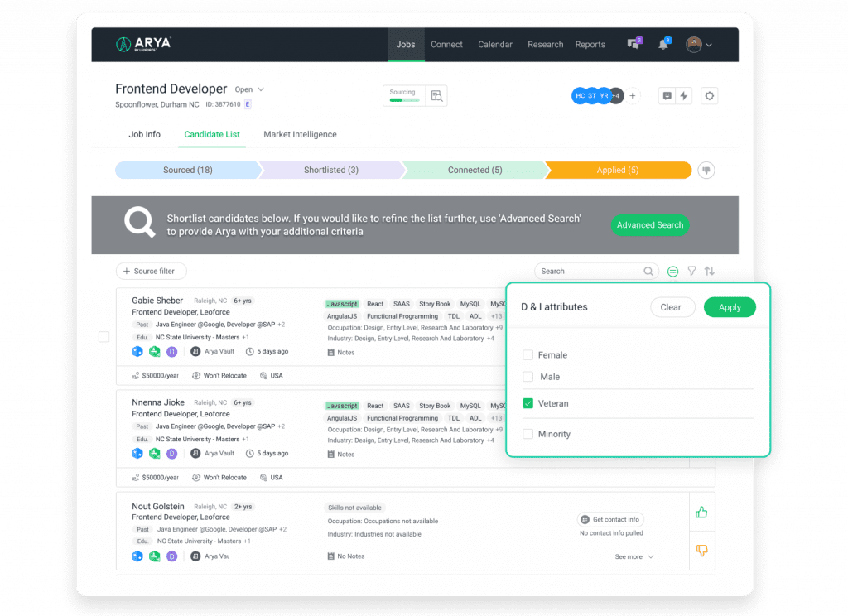The height and width of the screenshot is (616, 848).
Task: Expand Gabie Sheber's +2 past jobs
Action: 282,325
